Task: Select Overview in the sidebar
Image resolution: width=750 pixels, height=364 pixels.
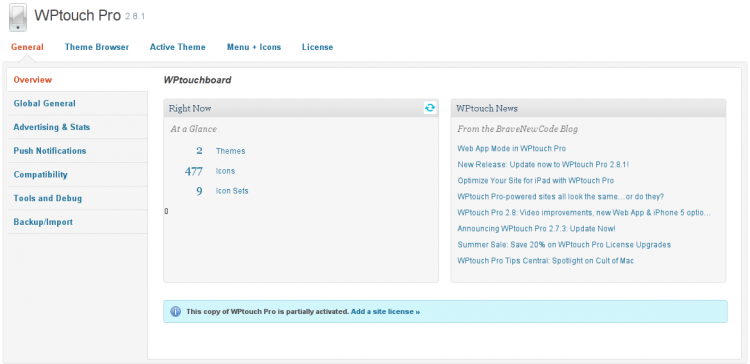Action: [x=77, y=80]
